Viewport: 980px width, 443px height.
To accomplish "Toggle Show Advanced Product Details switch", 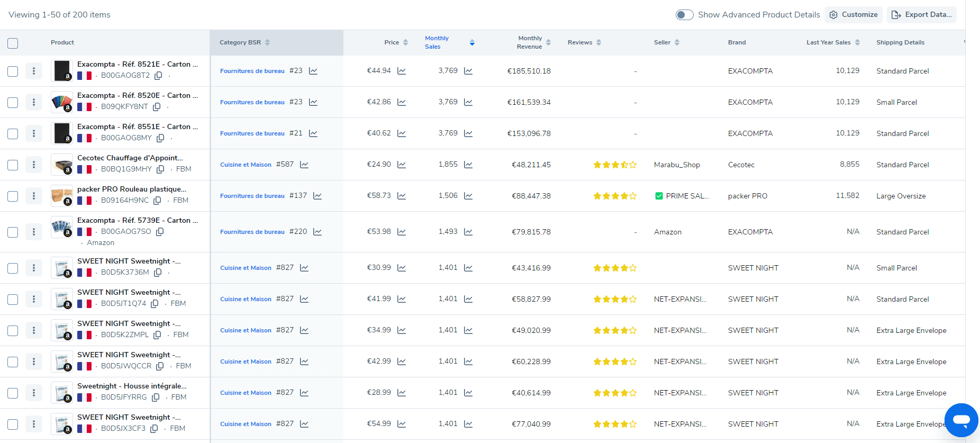I will click(x=684, y=15).
